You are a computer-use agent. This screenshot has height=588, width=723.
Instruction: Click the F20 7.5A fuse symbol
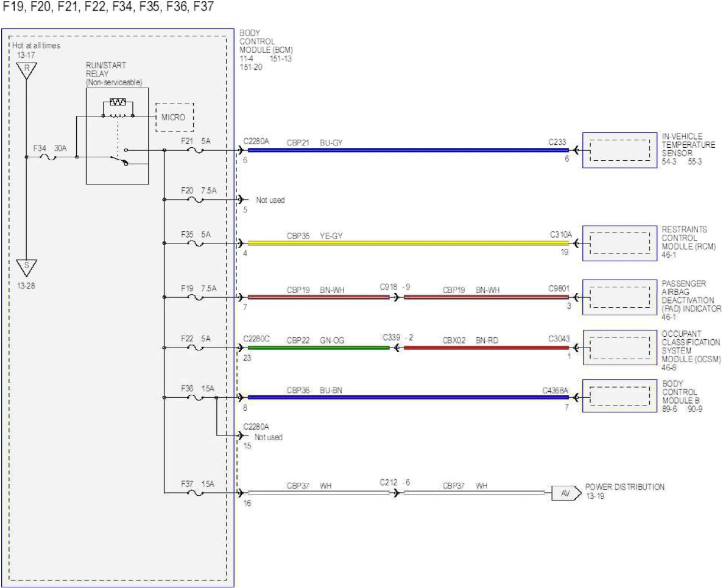tap(196, 200)
